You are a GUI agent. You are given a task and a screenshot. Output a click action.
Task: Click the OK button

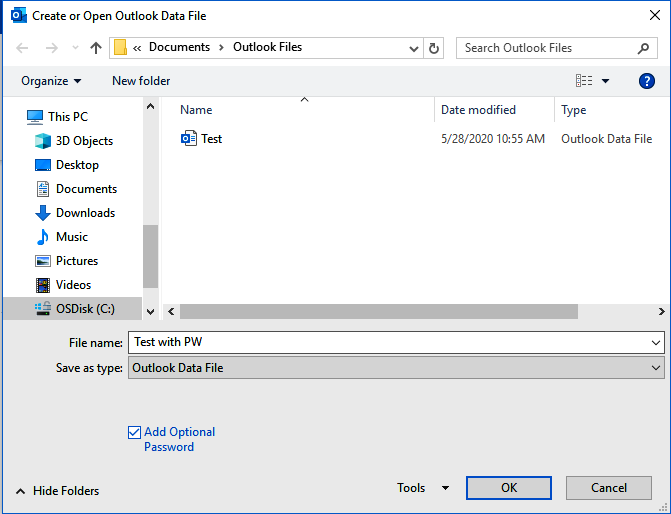(x=509, y=488)
